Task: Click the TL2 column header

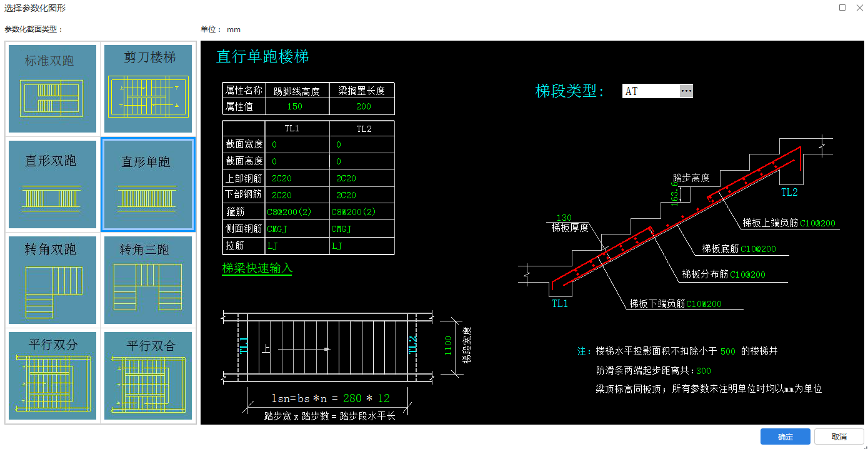Action: 364,129
